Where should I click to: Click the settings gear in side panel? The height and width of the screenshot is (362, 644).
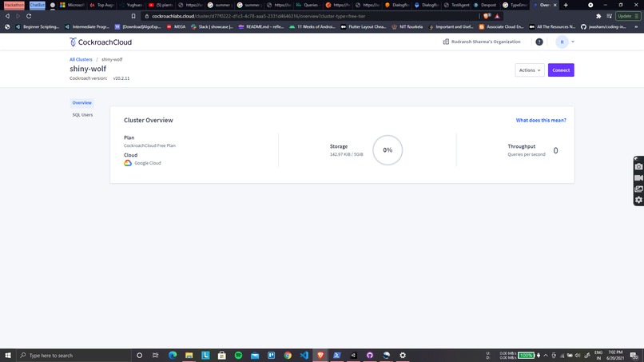coord(638,200)
